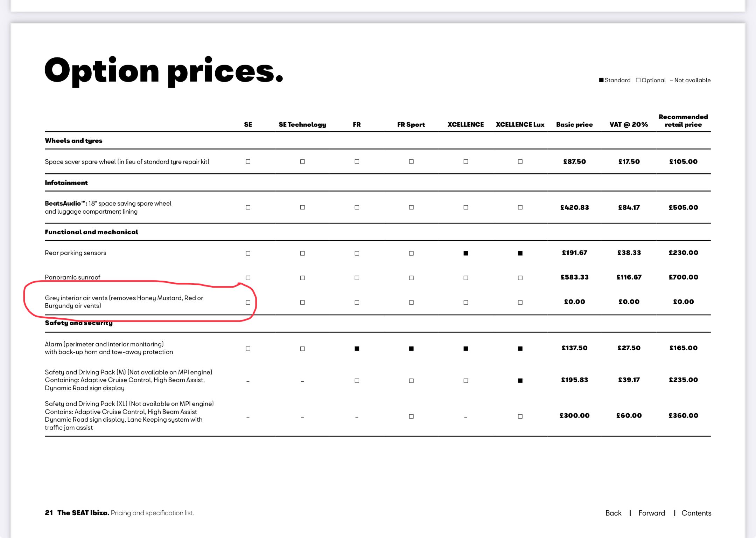Click the Back link in footer

(613, 513)
